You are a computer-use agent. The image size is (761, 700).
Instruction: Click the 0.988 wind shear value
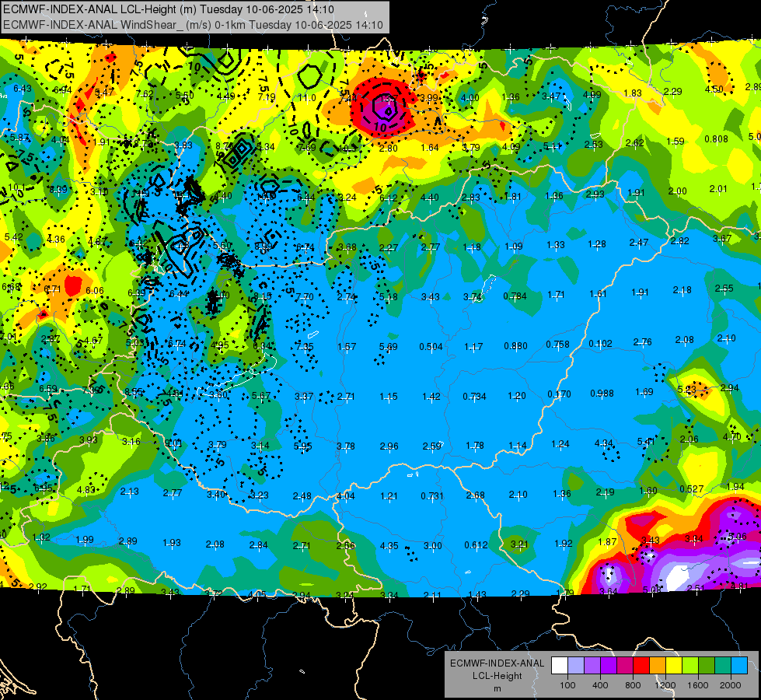click(602, 394)
